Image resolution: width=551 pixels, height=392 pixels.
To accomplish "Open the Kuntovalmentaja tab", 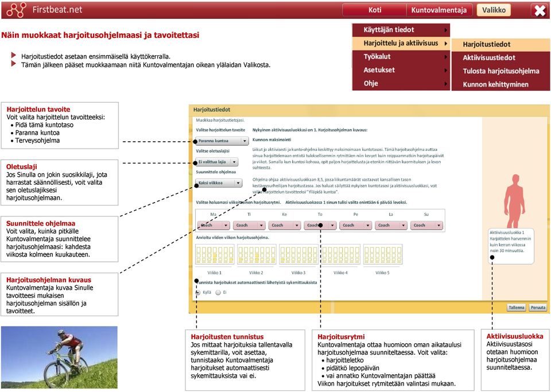I will click(x=439, y=10).
